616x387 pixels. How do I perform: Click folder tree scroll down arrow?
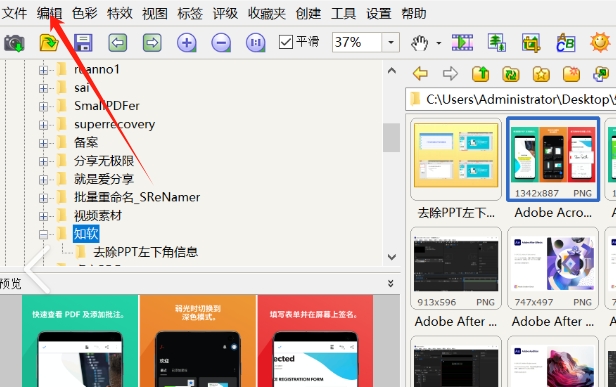[392, 257]
